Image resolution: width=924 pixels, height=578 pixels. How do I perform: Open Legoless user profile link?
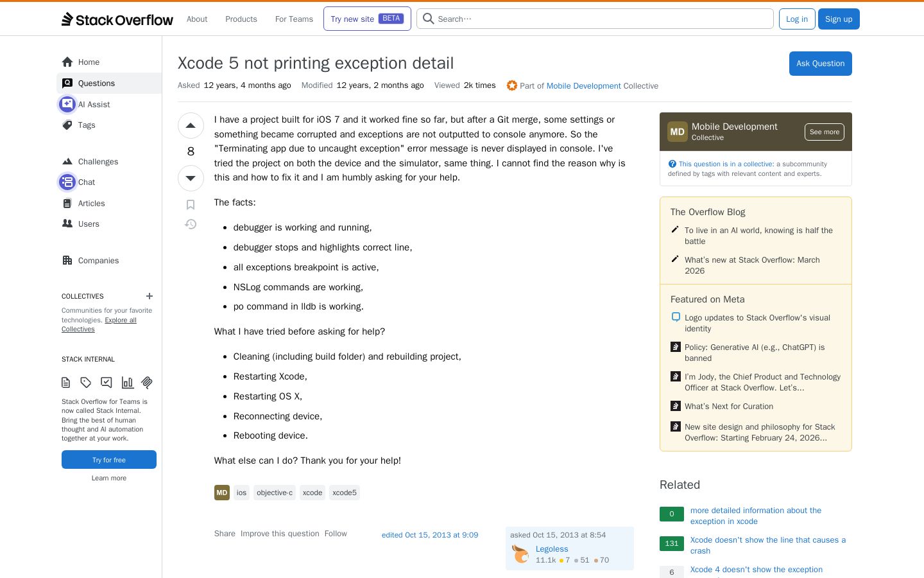tap(552, 549)
